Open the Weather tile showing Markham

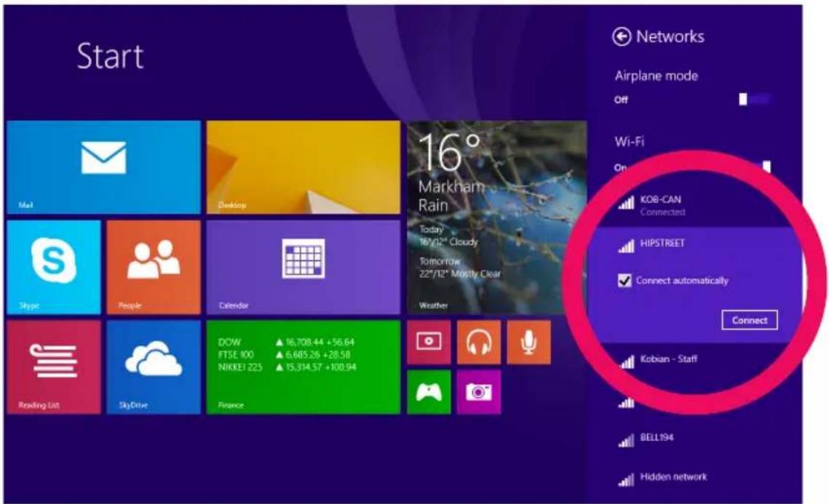click(x=496, y=217)
